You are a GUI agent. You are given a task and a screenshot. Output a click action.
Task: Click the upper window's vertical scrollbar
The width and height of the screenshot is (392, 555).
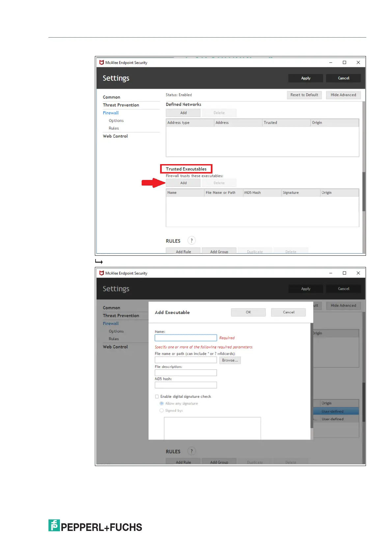click(x=364, y=191)
